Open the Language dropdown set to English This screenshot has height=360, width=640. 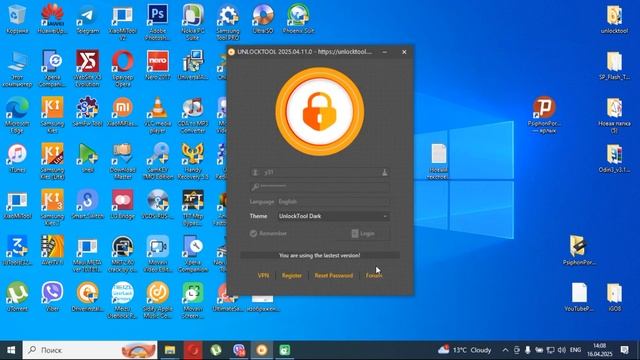pos(333,202)
